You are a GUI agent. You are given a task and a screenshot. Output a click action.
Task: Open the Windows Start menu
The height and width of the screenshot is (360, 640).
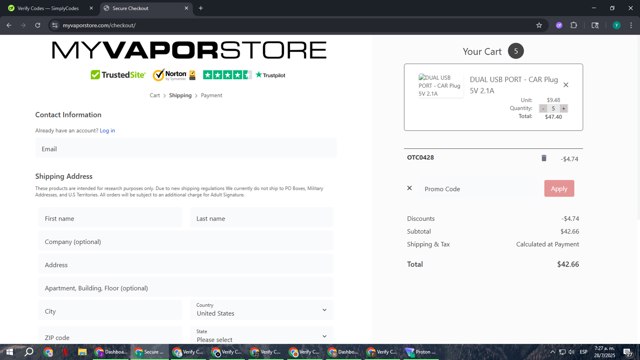(9, 352)
